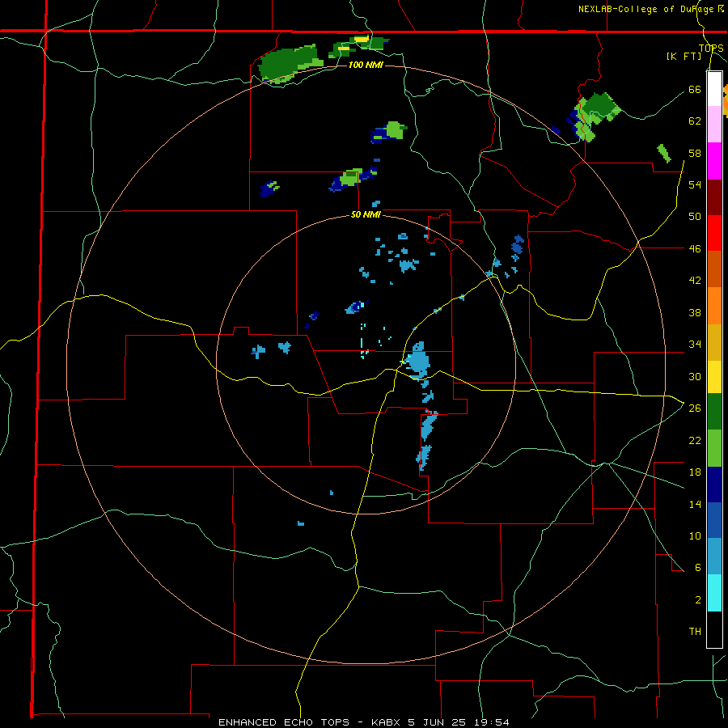Click the legend value '38'

pos(695,312)
